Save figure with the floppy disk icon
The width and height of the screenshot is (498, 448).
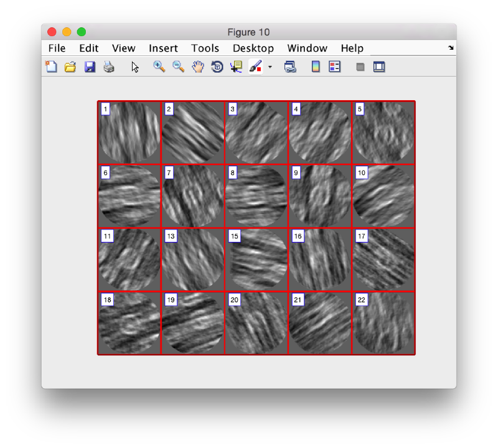tap(90, 67)
